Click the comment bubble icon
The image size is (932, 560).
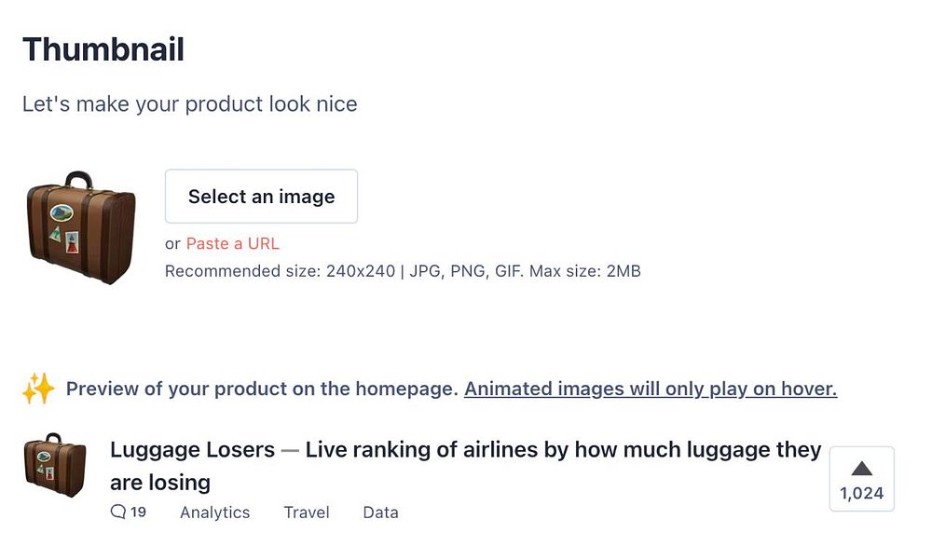(x=117, y=512)
